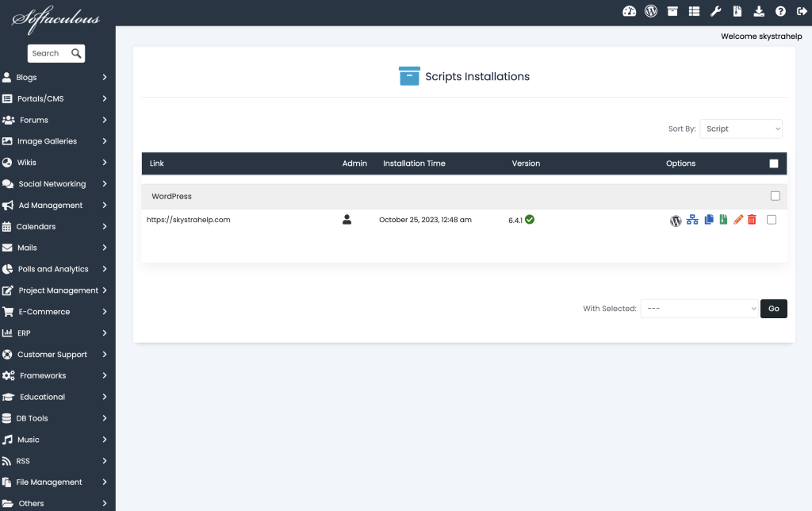Open the With Selected action dropdown
This screenshot has height=511, width=812.
[699, 309]
